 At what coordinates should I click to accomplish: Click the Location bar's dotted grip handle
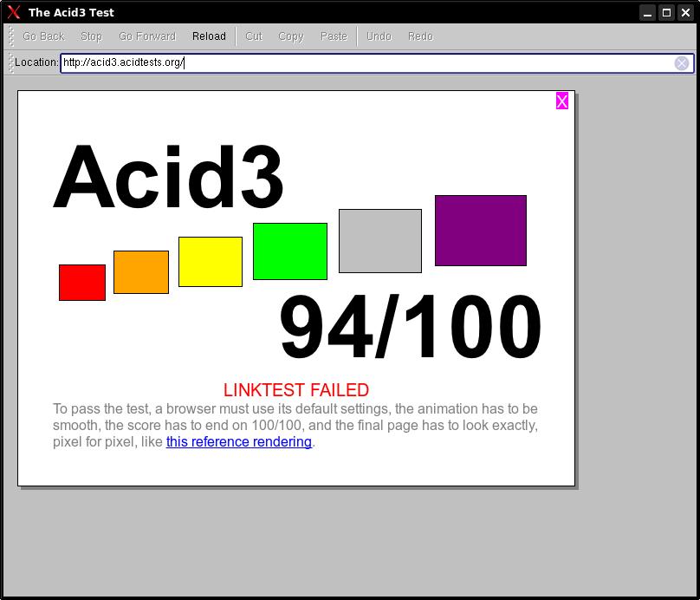[10, 62]
